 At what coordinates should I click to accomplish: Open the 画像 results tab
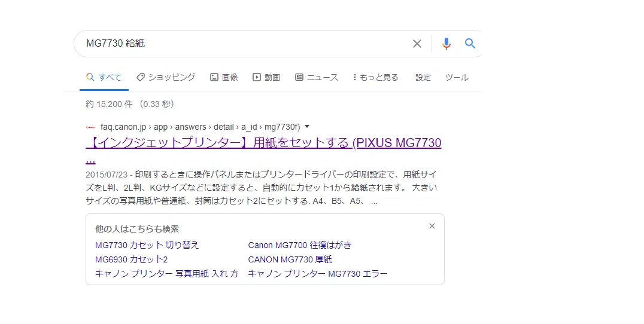click(x=224, y=77)
